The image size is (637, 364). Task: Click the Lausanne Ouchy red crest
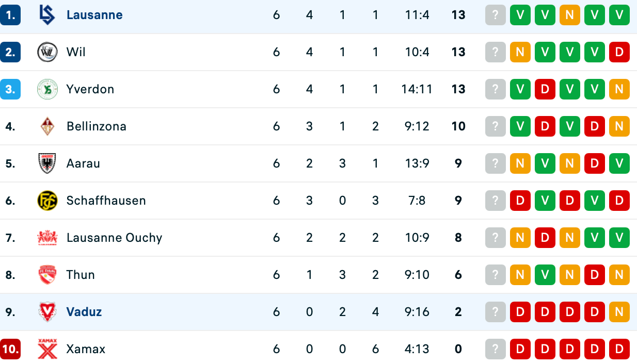tap(47, 238)
